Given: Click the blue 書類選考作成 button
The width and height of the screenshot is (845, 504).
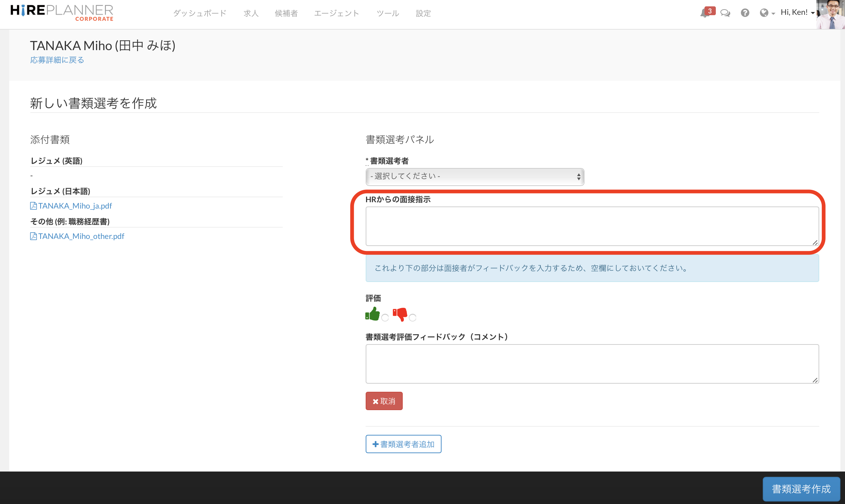Looking at the screenshot, I should 801,489.
